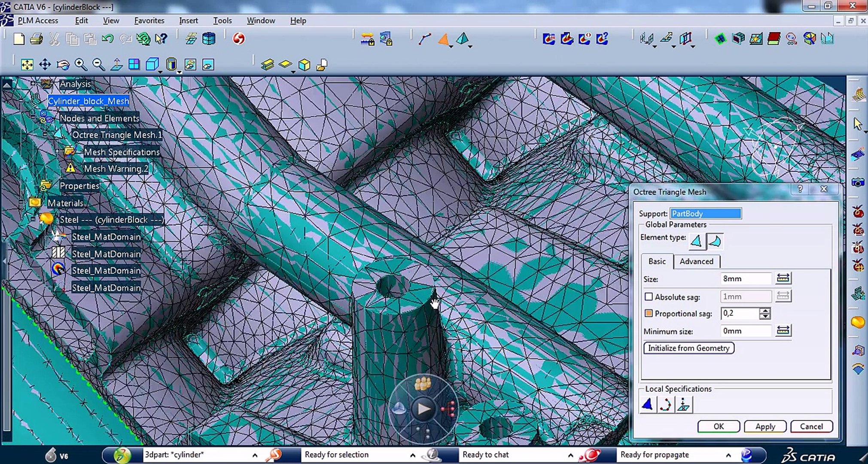Open the 3dpart cylinder dropdown arrow
Viewport: 868px width, 464px height.
(255, 455)
